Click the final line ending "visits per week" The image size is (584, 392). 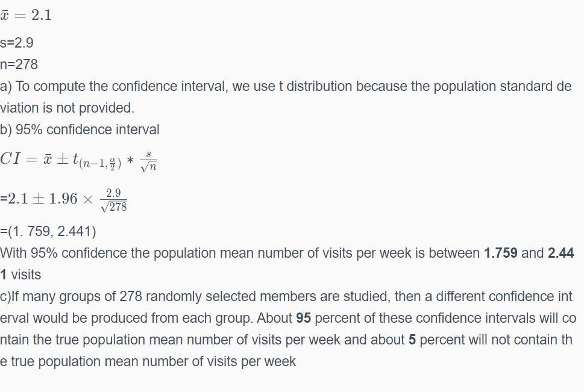(253, 361)
